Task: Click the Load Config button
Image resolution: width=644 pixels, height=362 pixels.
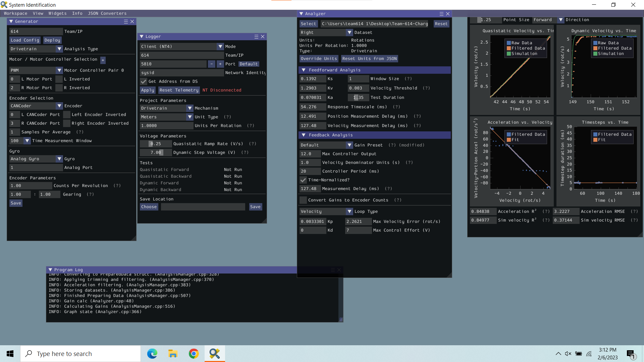Action: coord(25,40)
